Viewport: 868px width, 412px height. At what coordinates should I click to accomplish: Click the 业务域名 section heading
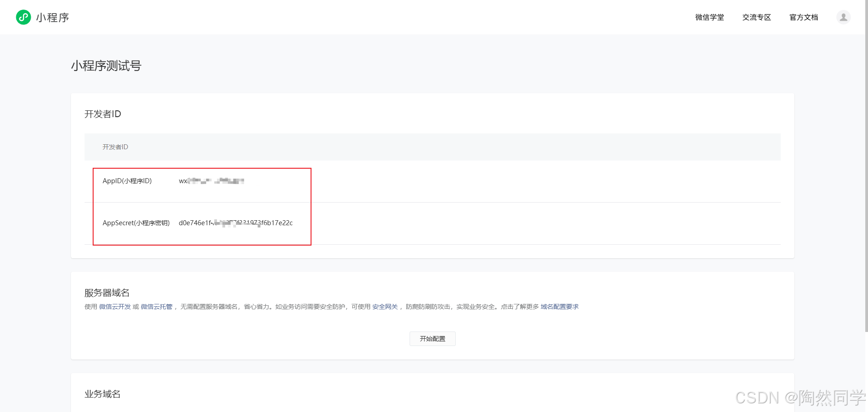pyautogui.click(x=102, y=394)
